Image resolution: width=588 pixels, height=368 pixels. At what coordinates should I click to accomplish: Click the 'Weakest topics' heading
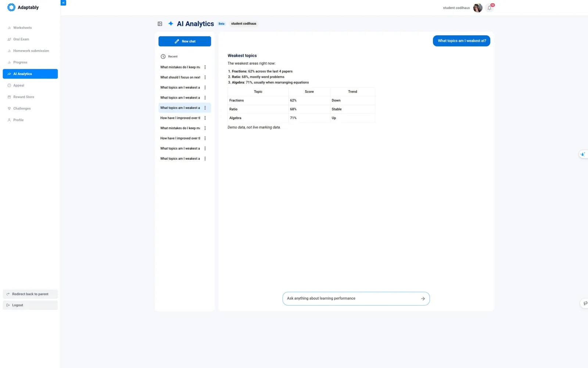[x=242, y=56]
